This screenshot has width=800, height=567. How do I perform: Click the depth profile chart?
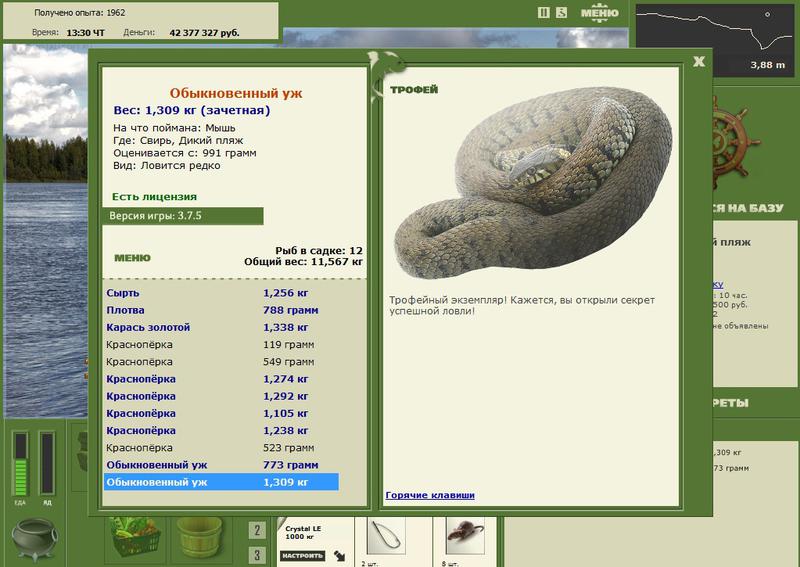[x=715, y=40]
